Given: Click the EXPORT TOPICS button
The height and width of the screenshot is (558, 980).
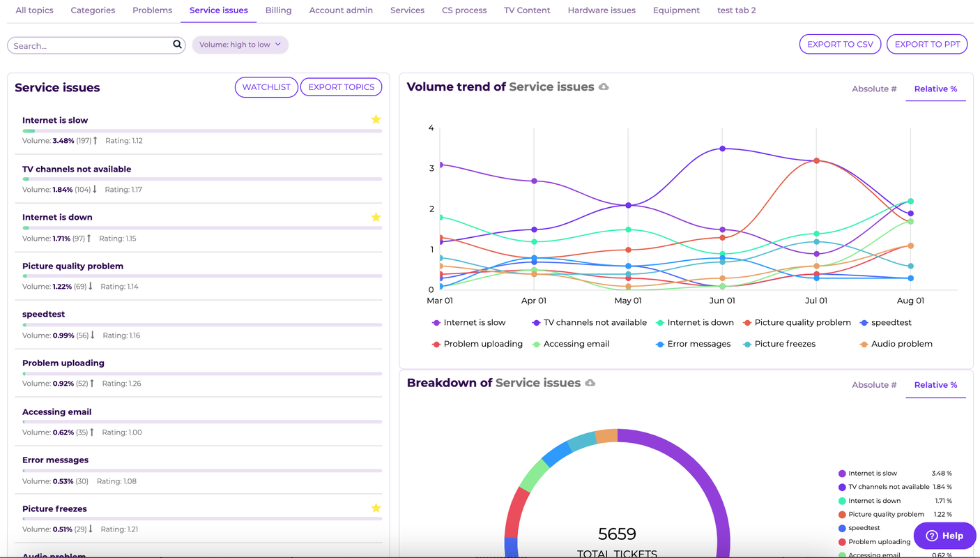Looking at the screenshot, I should [341, 87].
